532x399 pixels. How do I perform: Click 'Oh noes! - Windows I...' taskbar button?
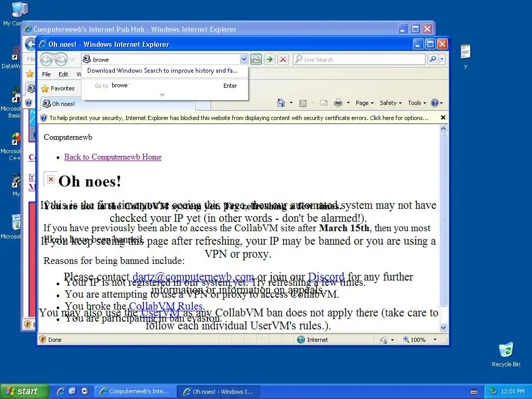coord(219,392)
